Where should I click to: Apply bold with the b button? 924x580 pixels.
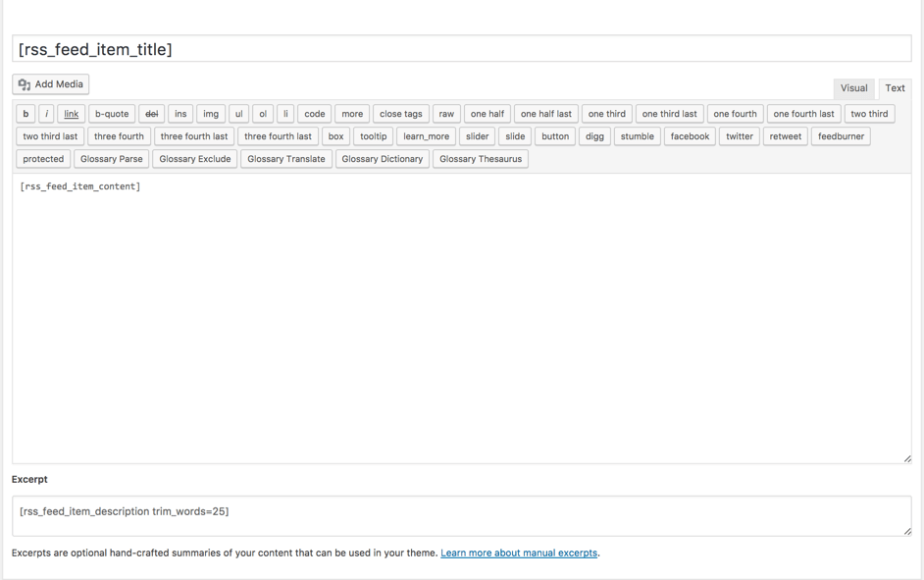26,114
